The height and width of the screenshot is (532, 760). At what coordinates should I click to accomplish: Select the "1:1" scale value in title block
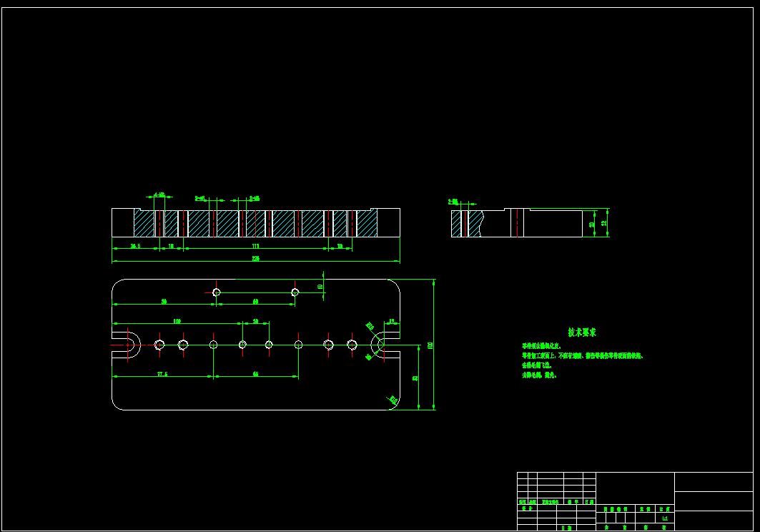(x=665, y=518)
